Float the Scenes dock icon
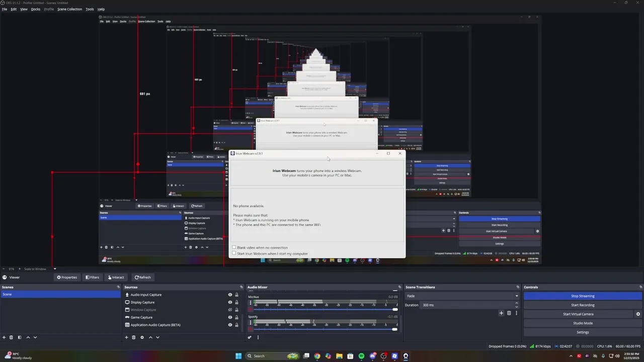 tap(119, 287)
